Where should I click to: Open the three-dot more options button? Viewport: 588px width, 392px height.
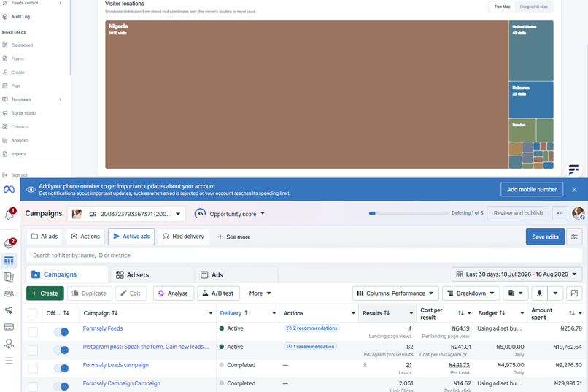tap(560, 213)
